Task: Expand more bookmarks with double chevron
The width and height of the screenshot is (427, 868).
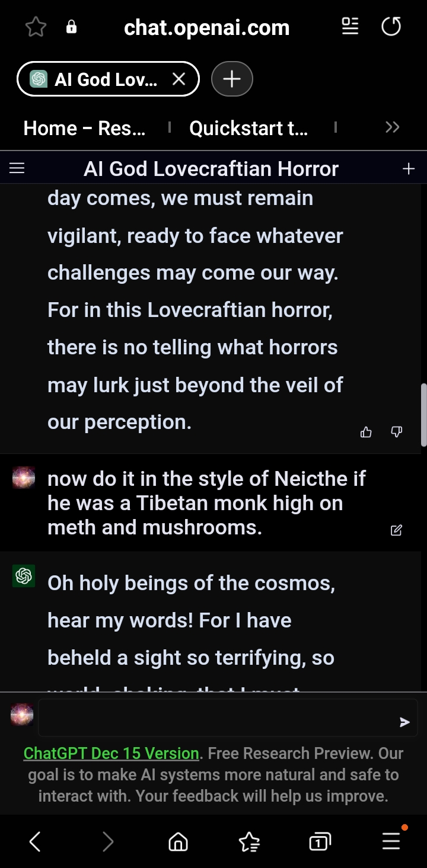Action: (x=392, y=127)
